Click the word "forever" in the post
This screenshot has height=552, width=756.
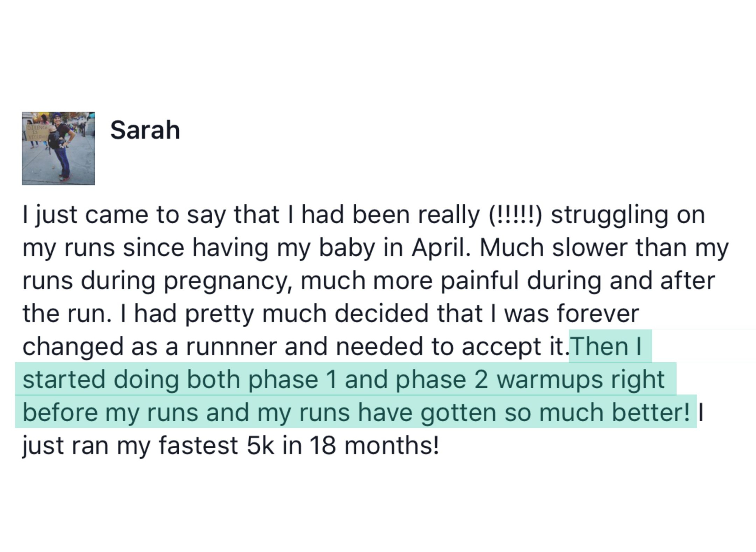click(598, 313)
